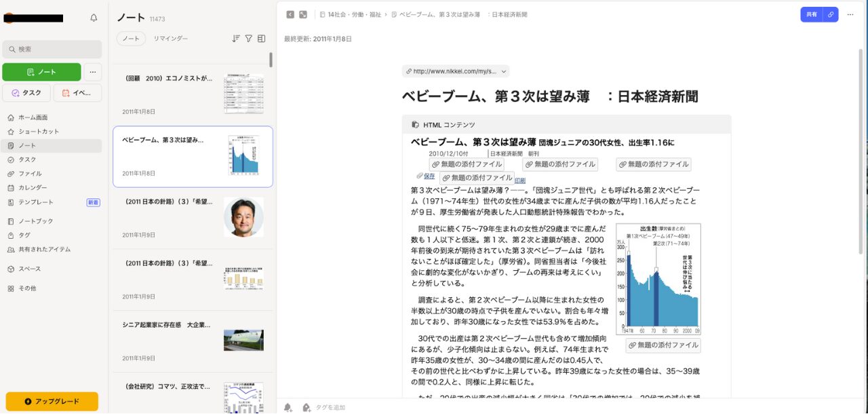Image resolution: width=868 pixels, height=414 pixels.
Task: Select the ノート tab in note list
Action: click(131, 39)
